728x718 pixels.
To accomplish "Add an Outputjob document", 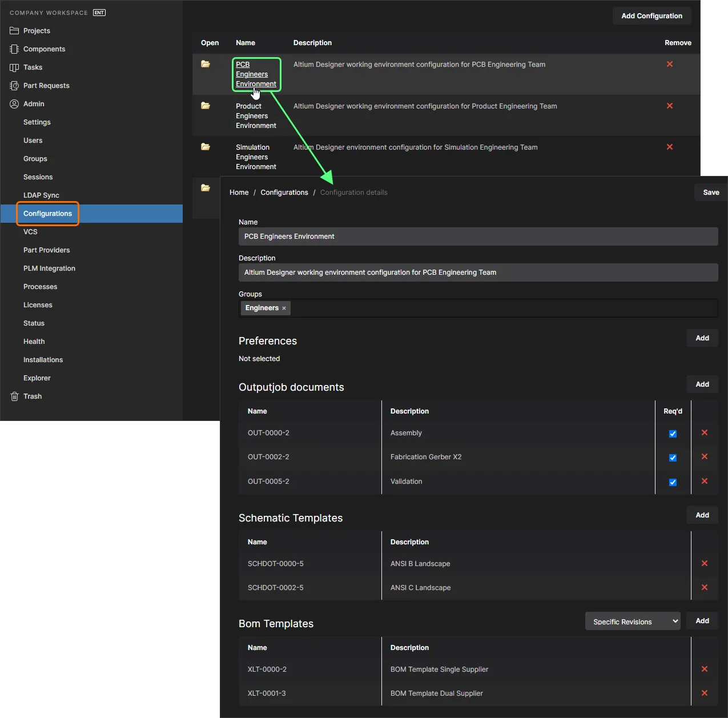I will tap(702, 384).
